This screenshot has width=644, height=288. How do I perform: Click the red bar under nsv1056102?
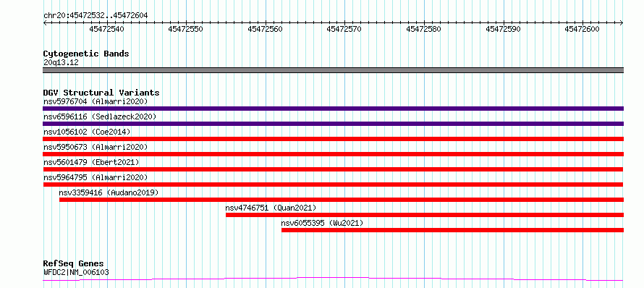[x=333, y=139]
